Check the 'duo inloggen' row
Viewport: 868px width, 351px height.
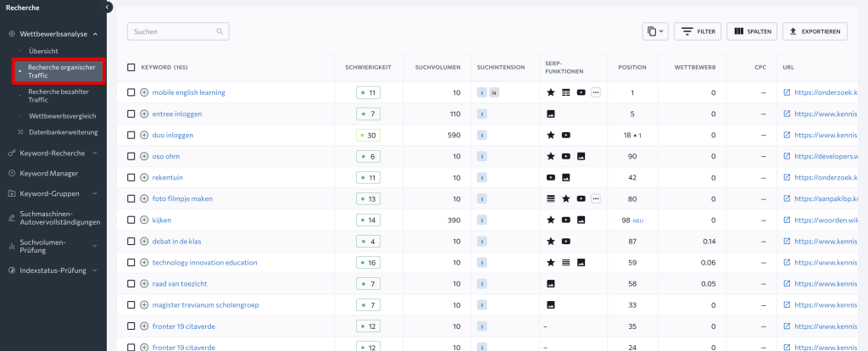[131, 135]
